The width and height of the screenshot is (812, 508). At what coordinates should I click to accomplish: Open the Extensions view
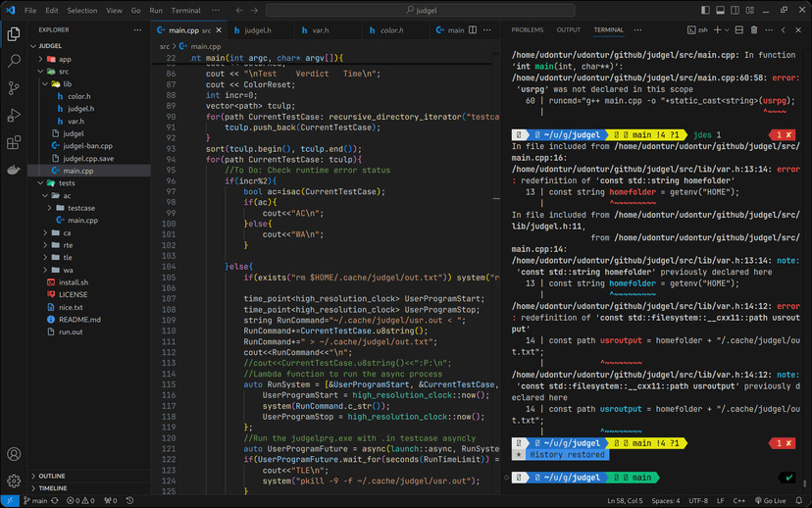pyautogui.click(x=14, y=143)
